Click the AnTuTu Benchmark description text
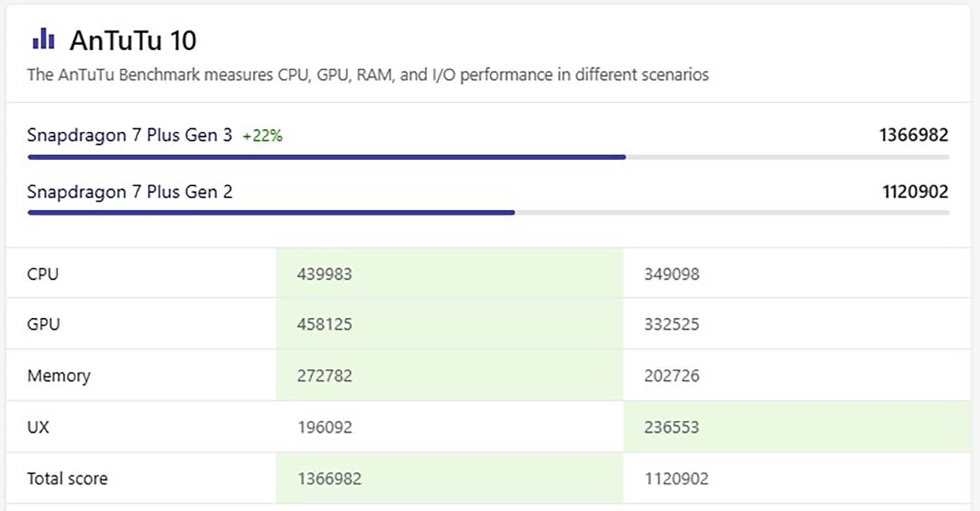Image resolution: width=980 pixels, height=511 pixels. [368, 74]
